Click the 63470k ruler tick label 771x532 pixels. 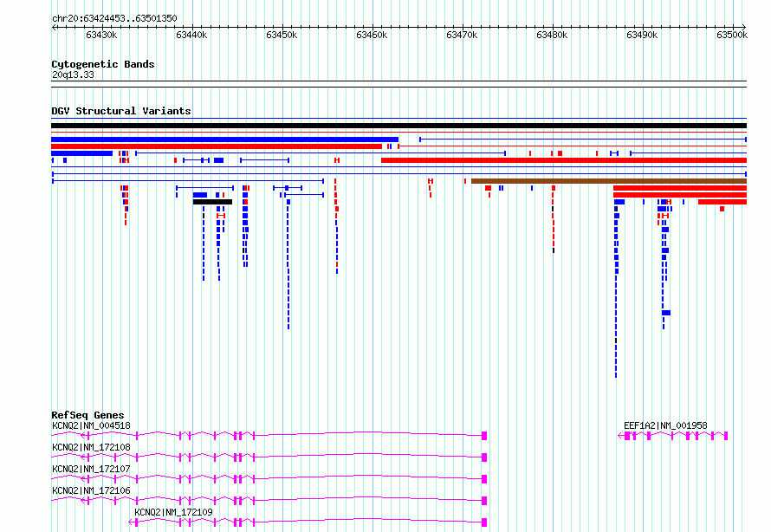pyautogui.click(x=462, y=35)
